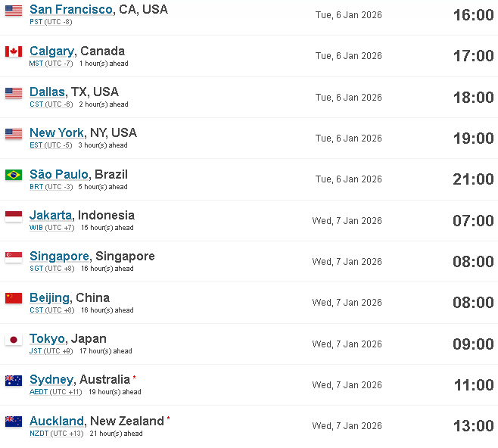Click Tokyo's 09:00 time value
Viewport: 498px width, 448px height.
(473, 344)
